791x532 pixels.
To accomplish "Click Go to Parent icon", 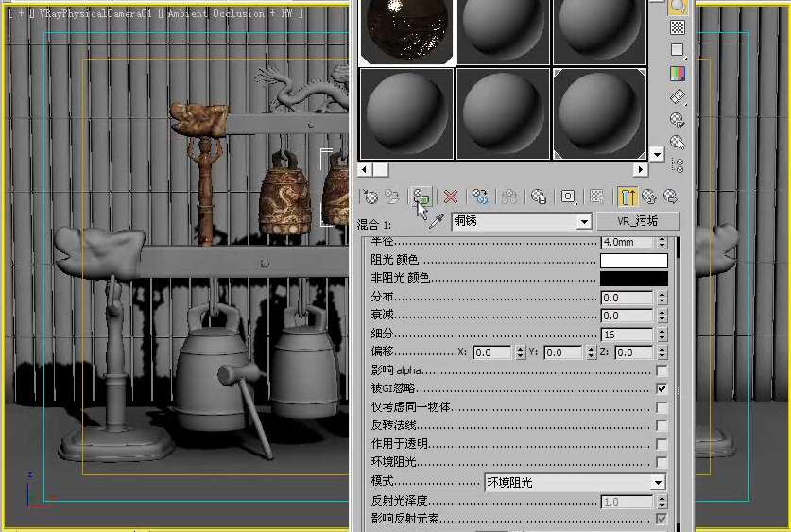I will (649, 197).
